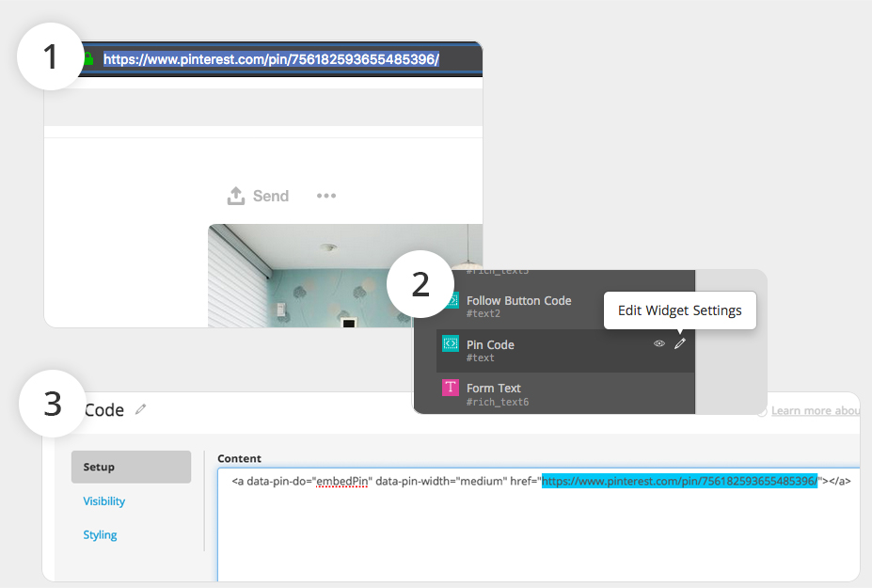872x588 pixels.
Task: Switch to the Setup tab
Action: click(x=131, y=467)
